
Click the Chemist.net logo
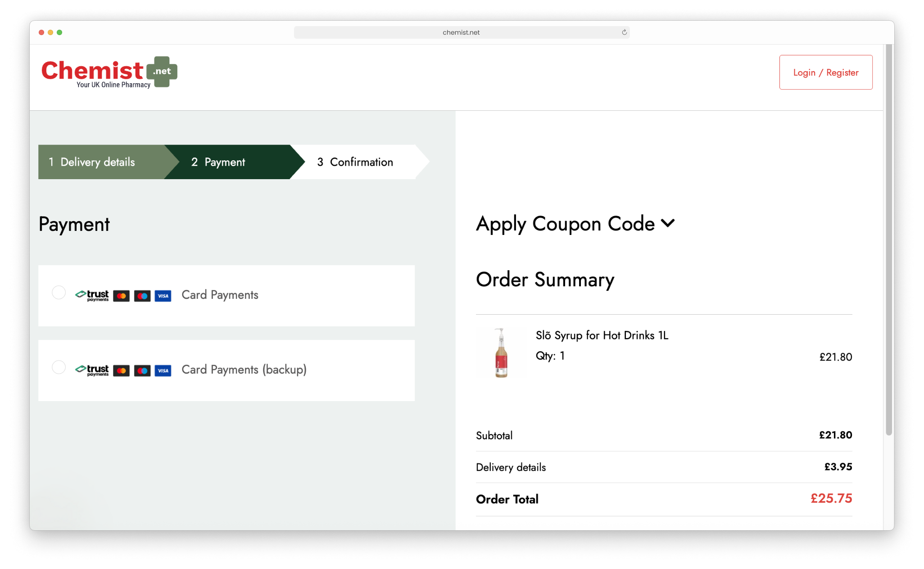pyautogui.click(x=109, y=72)
